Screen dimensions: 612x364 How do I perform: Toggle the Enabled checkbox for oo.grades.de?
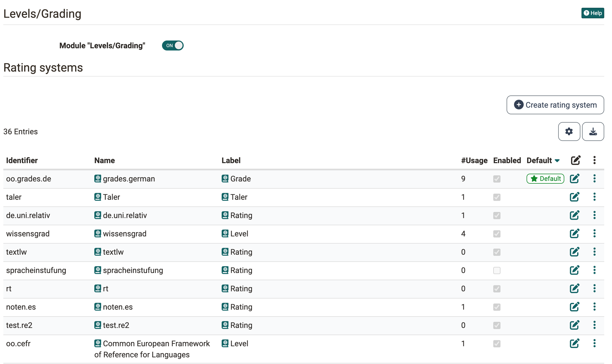tap(497, 179)
